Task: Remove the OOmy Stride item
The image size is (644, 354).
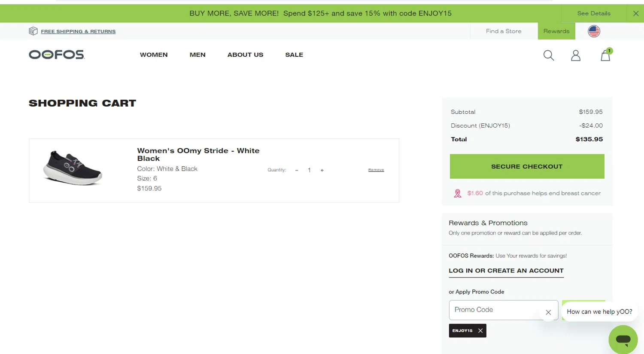Action: pos(376,170)
